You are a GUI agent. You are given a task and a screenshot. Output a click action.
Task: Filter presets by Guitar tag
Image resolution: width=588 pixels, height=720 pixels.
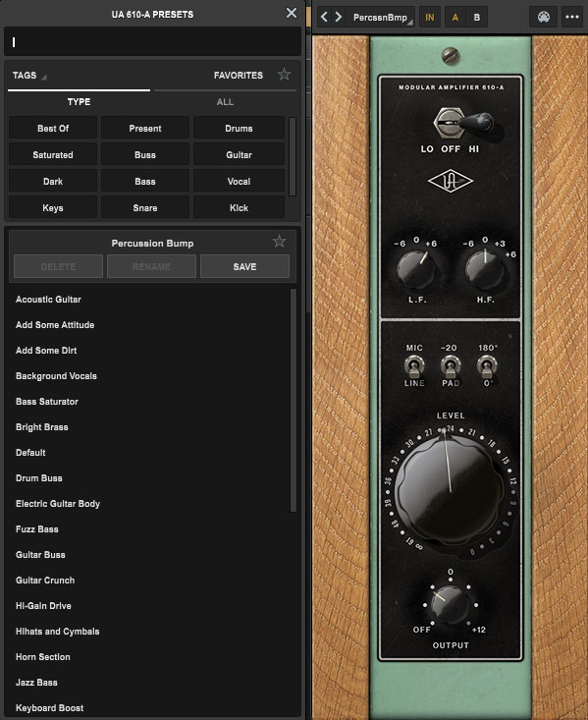pos(239,155)
